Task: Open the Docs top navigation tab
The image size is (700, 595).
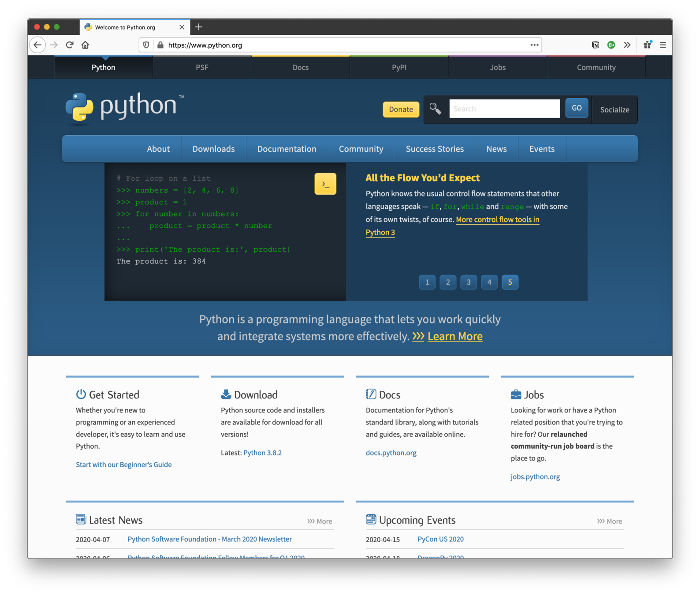Action: point(301,67)
